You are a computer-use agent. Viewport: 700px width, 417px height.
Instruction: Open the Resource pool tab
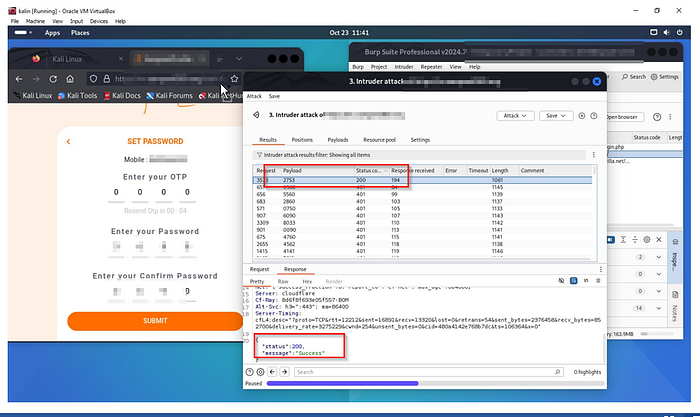coord(379,140)
